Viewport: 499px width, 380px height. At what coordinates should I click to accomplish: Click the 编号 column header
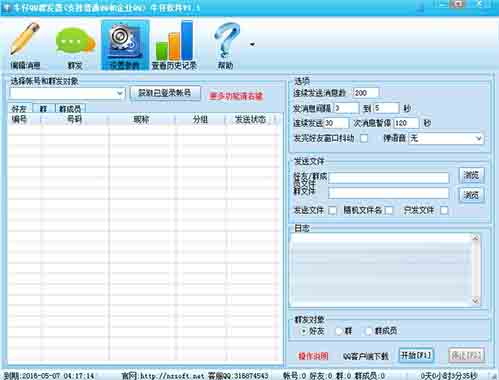tap(24, 120)
